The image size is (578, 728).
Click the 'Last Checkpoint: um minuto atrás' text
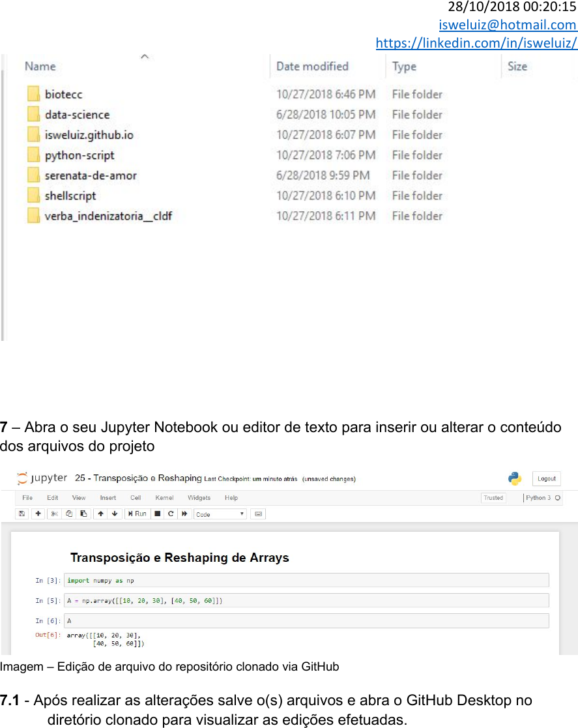tap(251, 479)
